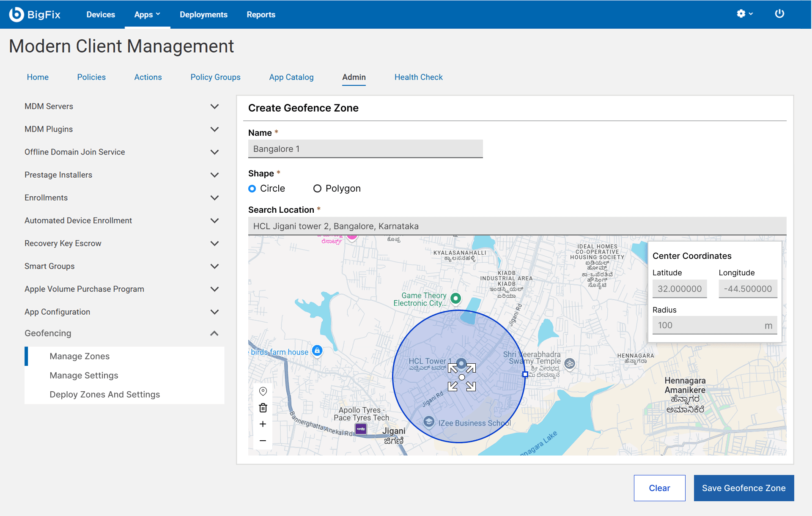Image resolution: width=812 pixels, height=516 pixels.
Task: Switch to the Admin tab
Action: coord(354,77)
